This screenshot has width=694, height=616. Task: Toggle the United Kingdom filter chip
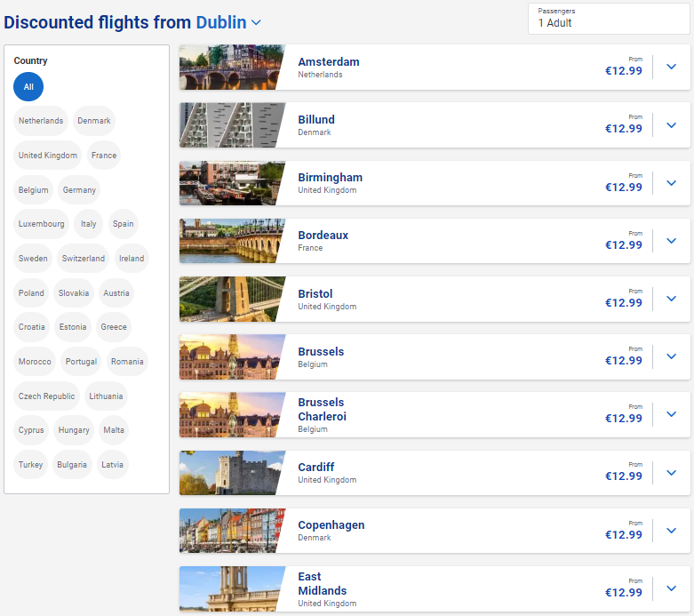tap(48, 156)
